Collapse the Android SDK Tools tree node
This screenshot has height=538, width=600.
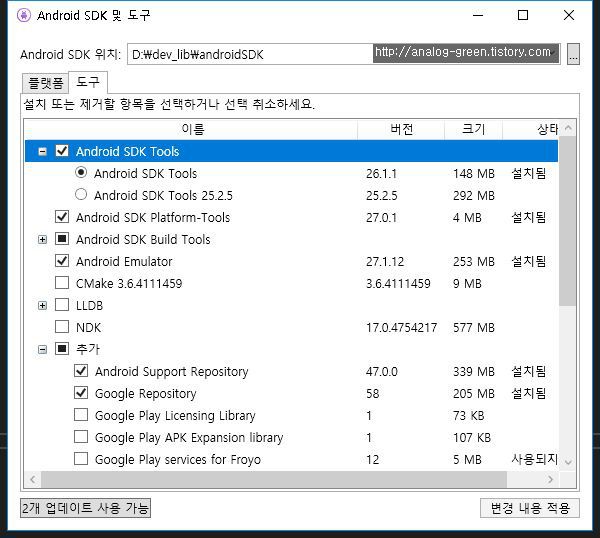pos(42,152)
